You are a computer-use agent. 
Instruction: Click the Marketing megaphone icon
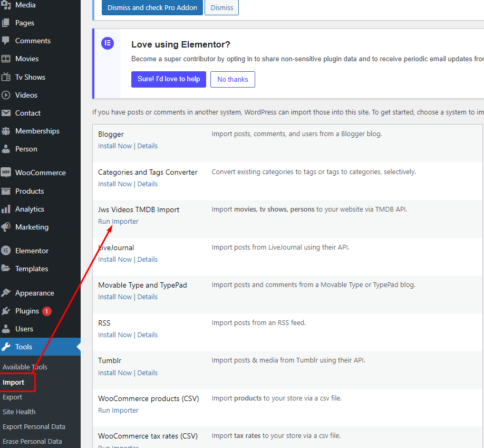[x=6, y=227]
